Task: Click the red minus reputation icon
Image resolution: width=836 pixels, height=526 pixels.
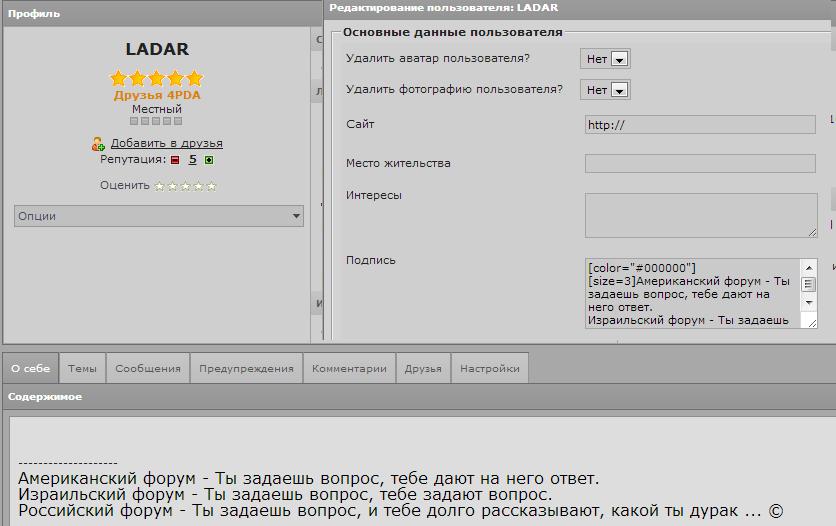Action: (x=174, y=160)
